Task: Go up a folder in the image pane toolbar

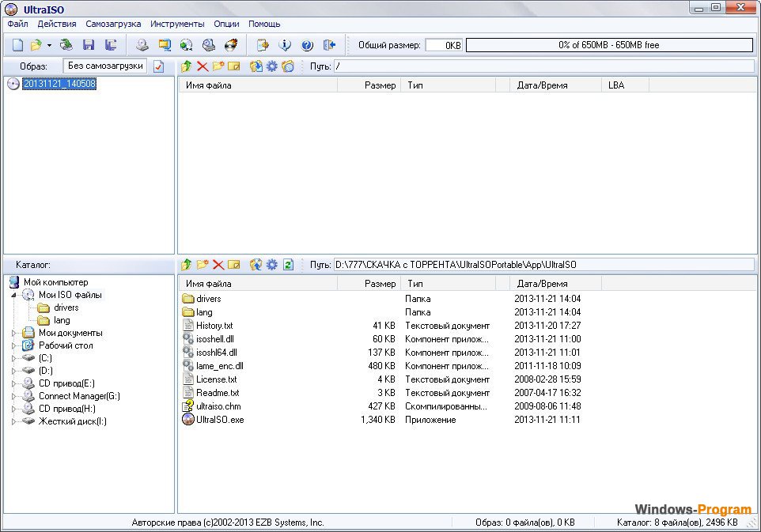Action: point(187,66)
